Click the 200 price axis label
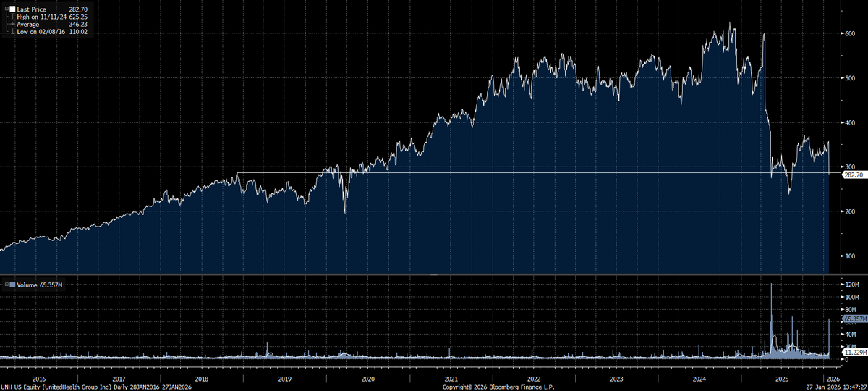 pyautogui.click(x=849, y=211)
